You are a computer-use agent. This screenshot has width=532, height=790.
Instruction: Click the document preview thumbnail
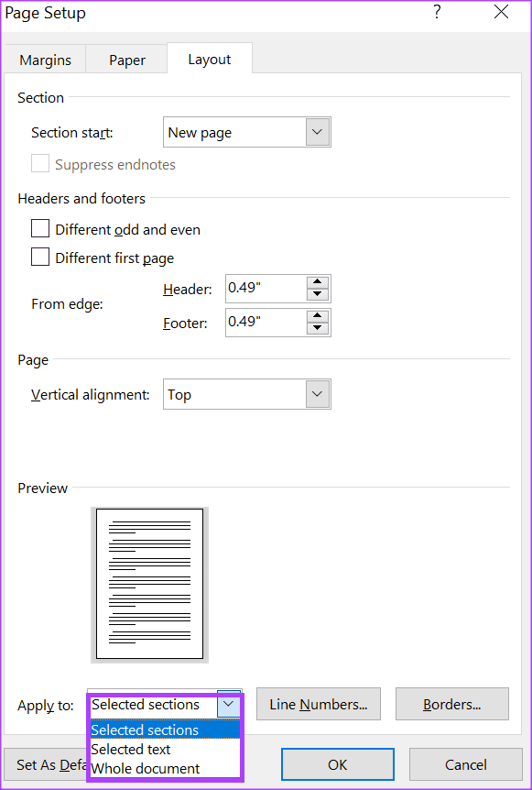(149, 584)
